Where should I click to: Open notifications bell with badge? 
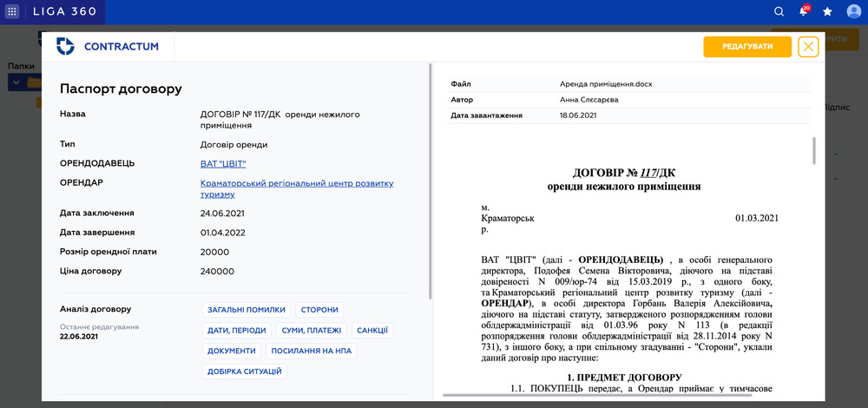[804, 11]
